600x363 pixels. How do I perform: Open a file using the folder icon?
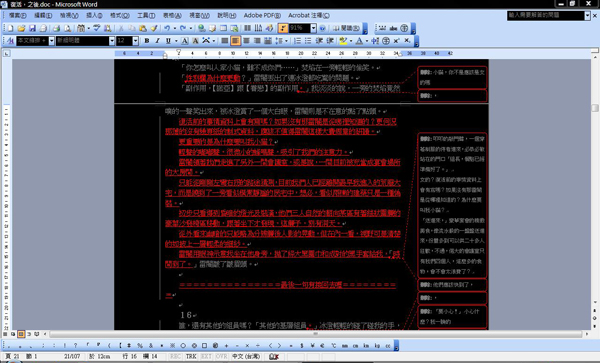[21, 28]
